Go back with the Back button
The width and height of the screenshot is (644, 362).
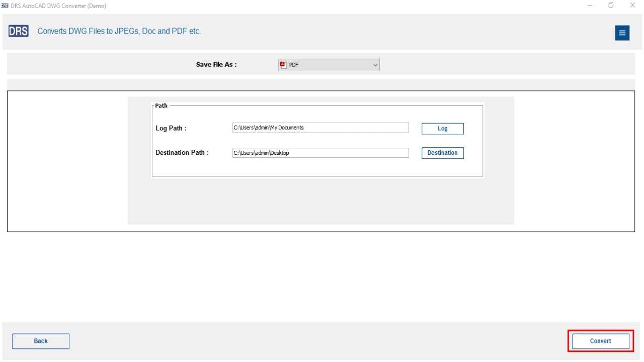coord(41,341)
